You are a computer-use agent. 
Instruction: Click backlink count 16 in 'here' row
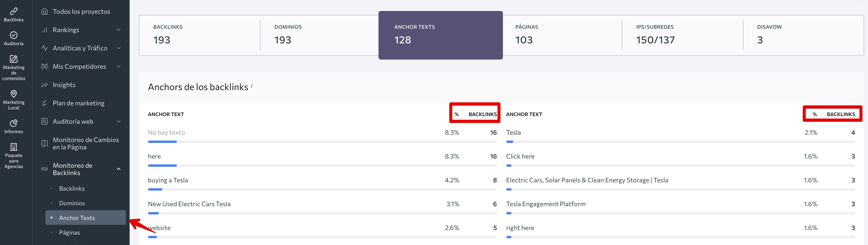pos(493,156)
